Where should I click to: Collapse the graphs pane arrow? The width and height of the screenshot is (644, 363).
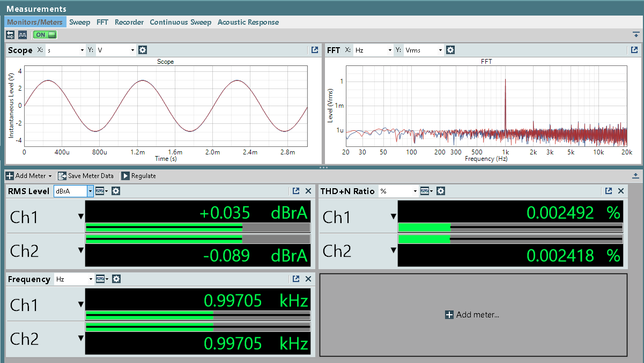tap(636, 34)
